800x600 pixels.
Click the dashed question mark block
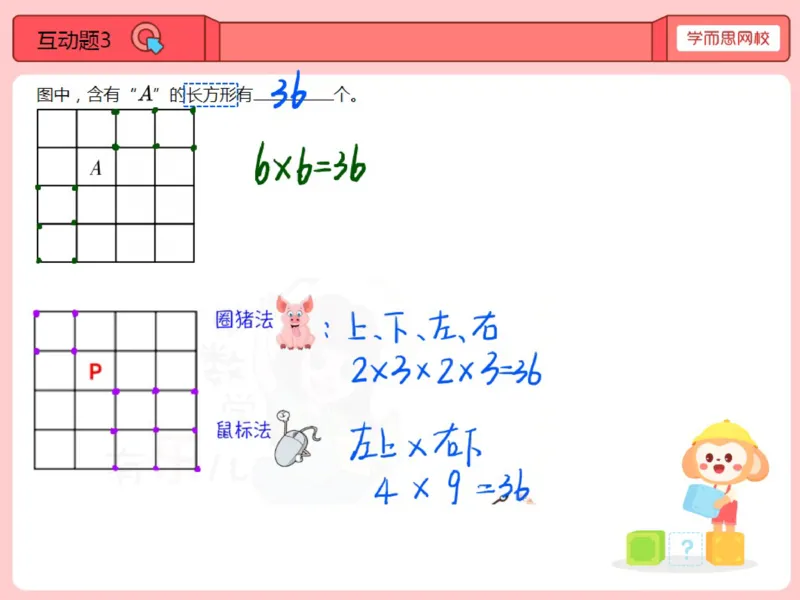tap(685, 548)
